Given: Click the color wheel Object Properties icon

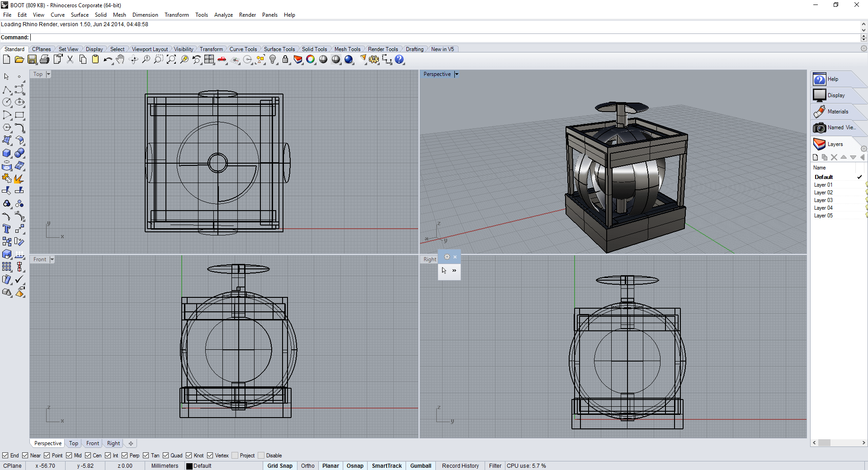Looking at the screenshot, I should point(311,59).
